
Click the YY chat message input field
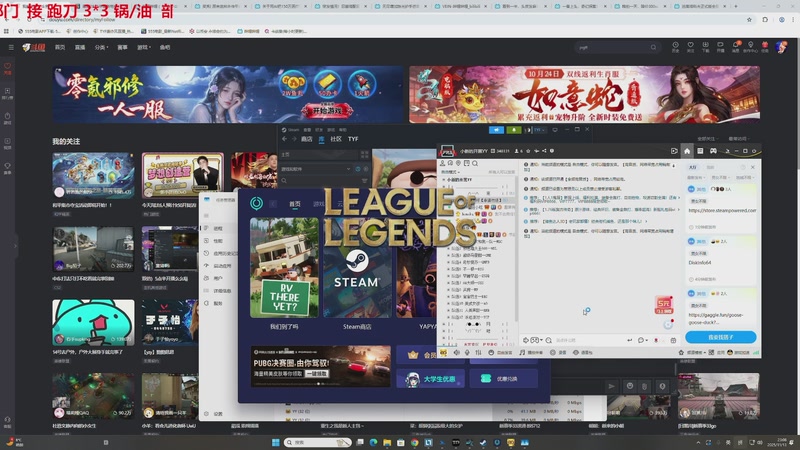(587, 340)
